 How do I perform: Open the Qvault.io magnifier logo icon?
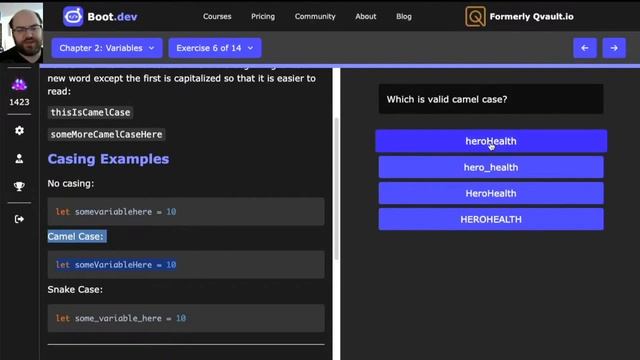click(x=475, y=16)
